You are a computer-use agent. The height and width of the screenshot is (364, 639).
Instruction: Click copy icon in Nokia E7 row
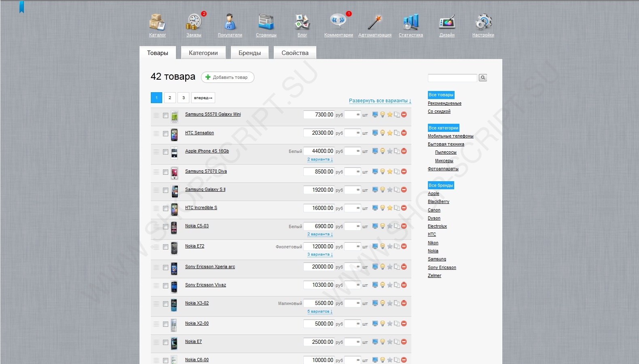(397, 342)
